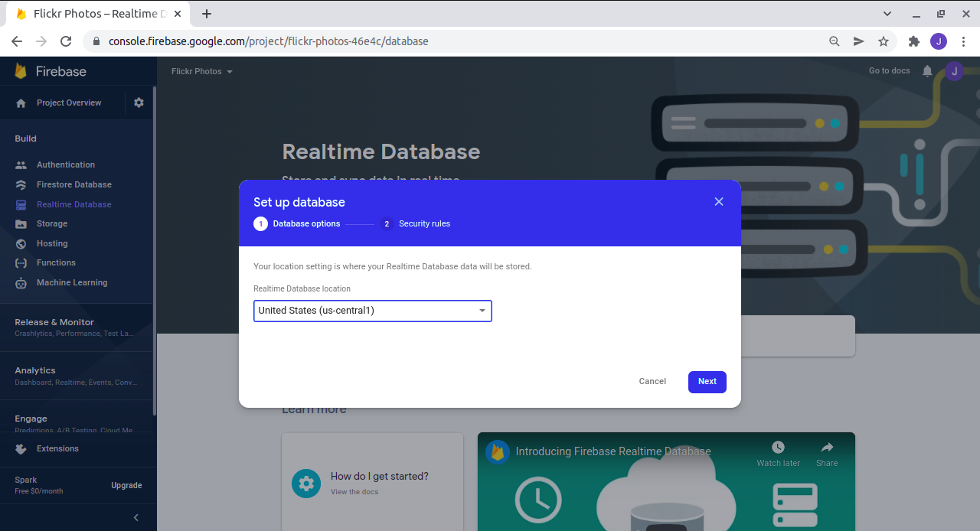
Task: Open Hosting in the sidebar
Action: click(52, 243)
